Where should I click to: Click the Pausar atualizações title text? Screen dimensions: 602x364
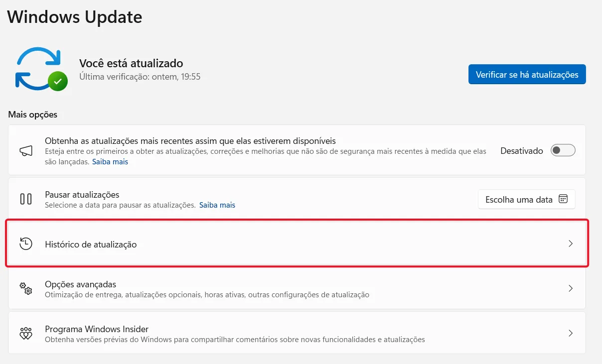[x=82, y=194]
